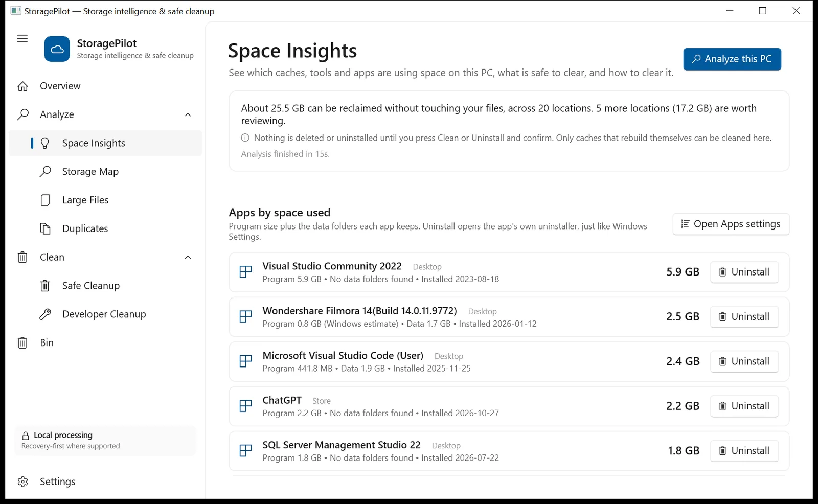This screenshot has height=504, width=818.
Task: Collapse the Clean section chevron
Action: click(x=188, y=257)
